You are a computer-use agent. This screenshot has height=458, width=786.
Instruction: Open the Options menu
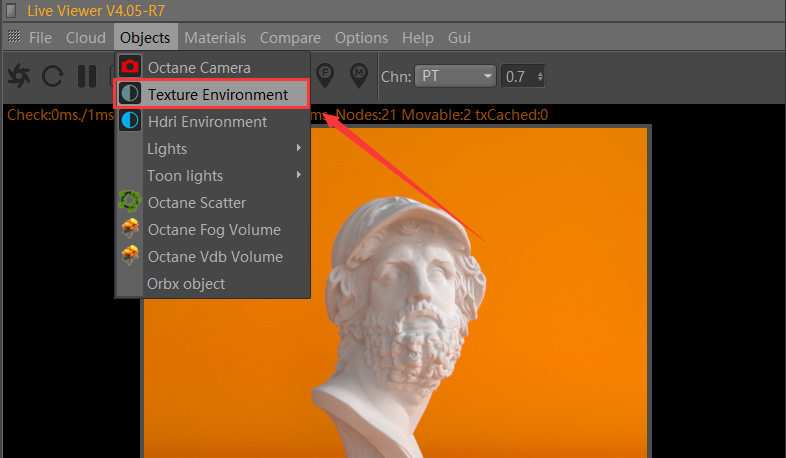click(361, 38)
